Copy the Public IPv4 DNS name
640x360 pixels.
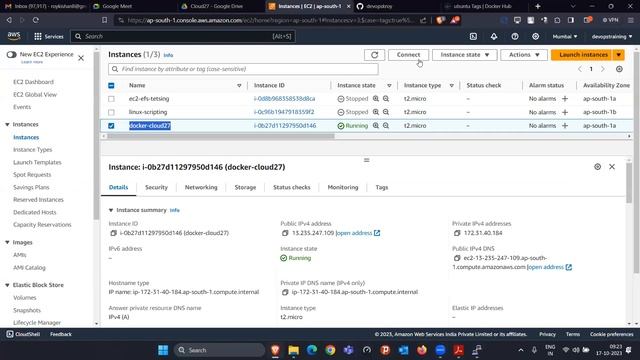457,258
